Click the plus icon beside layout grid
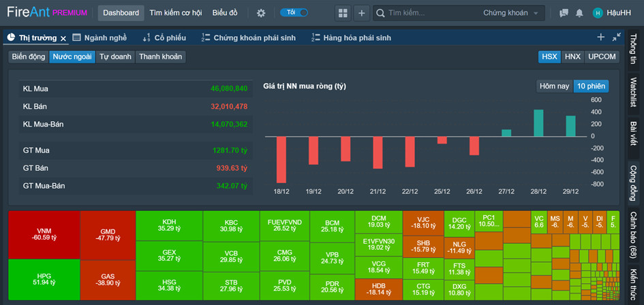 tap(361, 13)
